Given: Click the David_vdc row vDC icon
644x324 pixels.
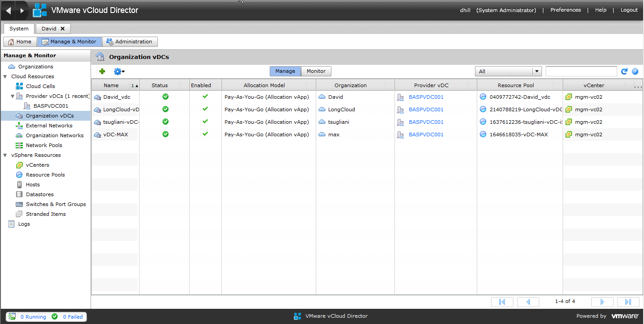Looking at the screenshot, I should [97, 97].
